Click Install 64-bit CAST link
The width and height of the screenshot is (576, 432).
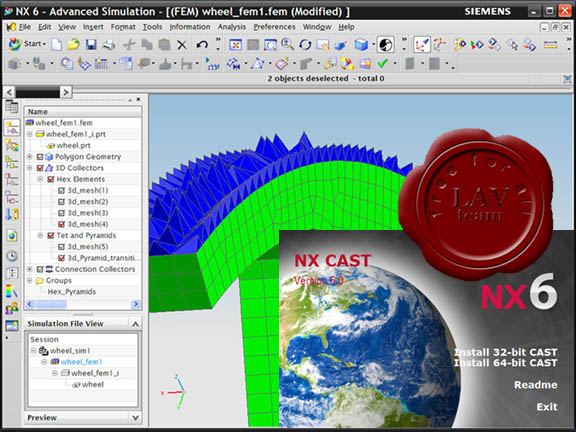tap(505, 363)
